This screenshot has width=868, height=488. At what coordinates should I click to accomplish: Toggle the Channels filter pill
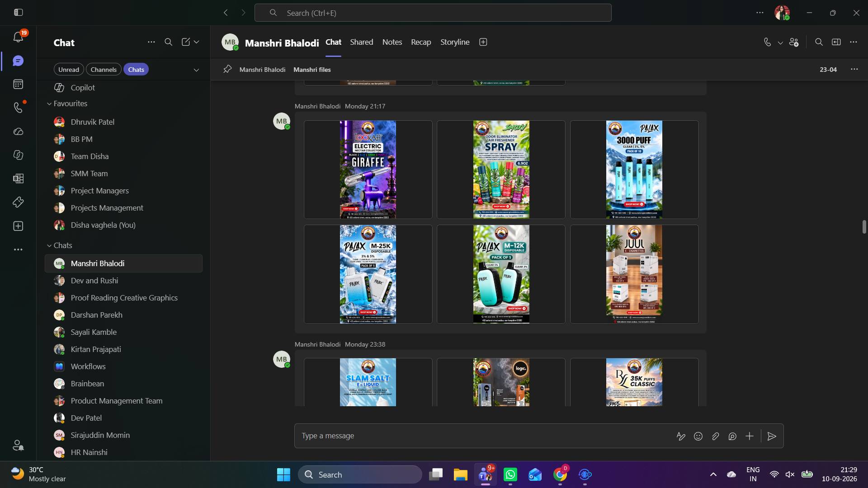[104, 70]
